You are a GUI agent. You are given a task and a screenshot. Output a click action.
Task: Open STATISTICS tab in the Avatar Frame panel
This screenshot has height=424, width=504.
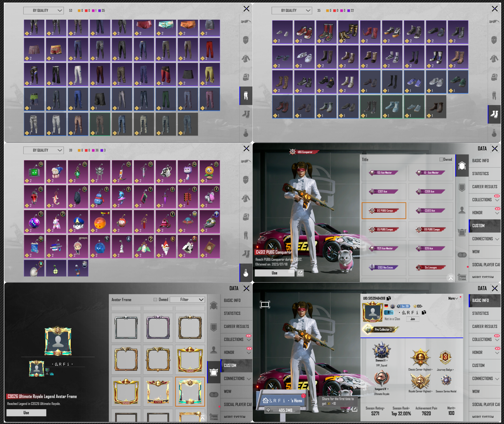point(236,313)
